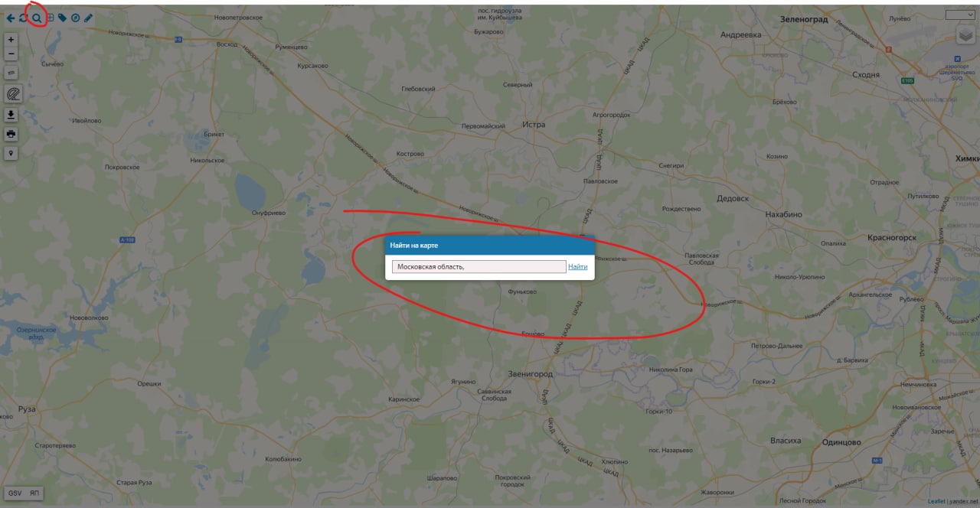Select the ruler measure tool
Image resolution: width=980 pixels, height=508 pixels.
[11, 73]
